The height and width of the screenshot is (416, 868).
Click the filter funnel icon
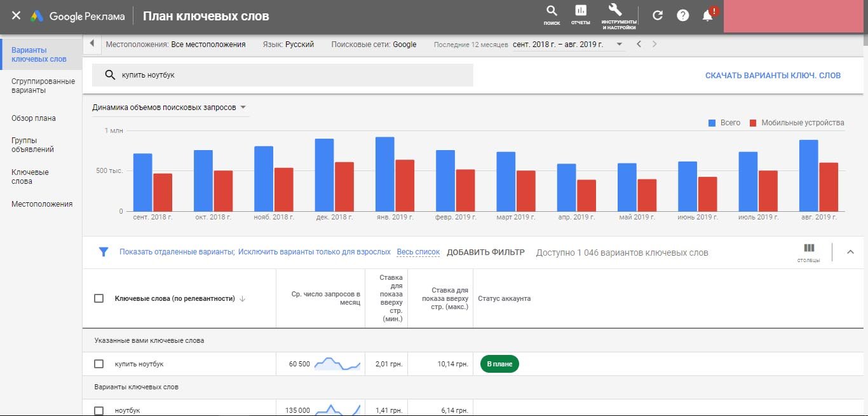[104, 252]
